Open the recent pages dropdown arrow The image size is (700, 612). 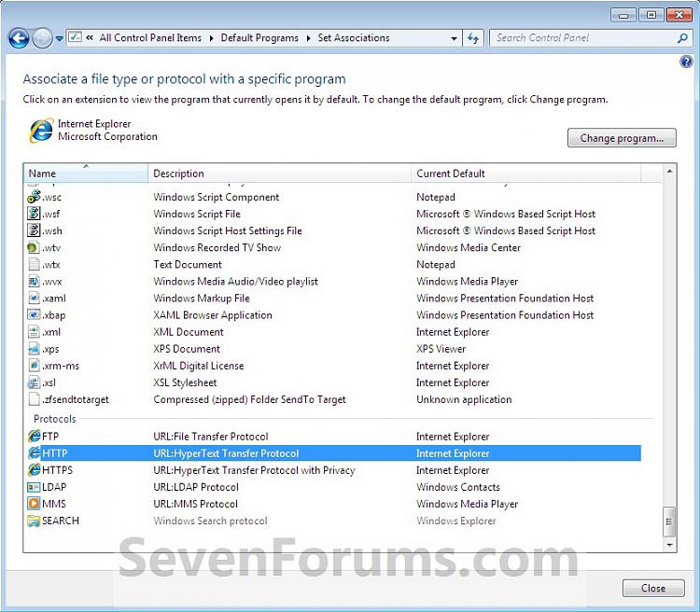[x=60, y=39]
